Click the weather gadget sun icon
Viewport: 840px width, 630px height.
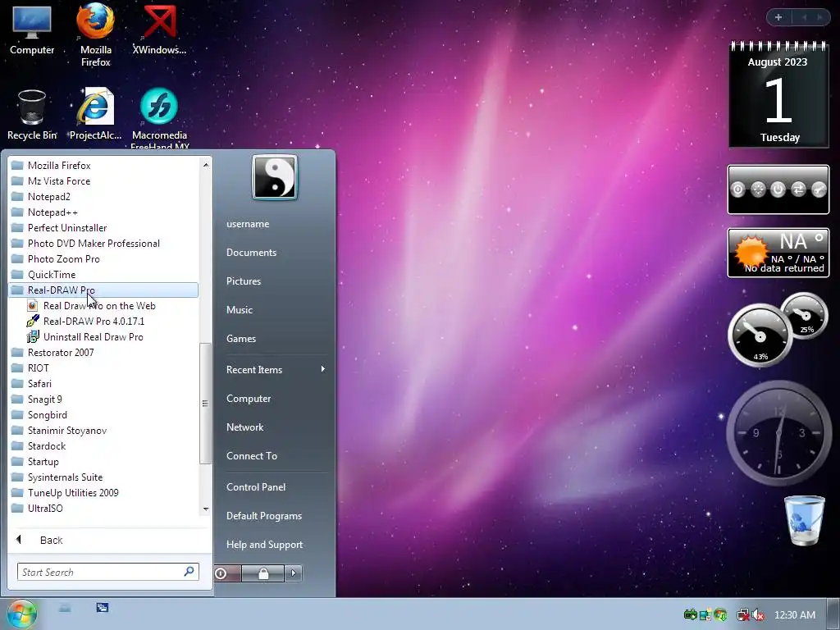pos(751,251)
